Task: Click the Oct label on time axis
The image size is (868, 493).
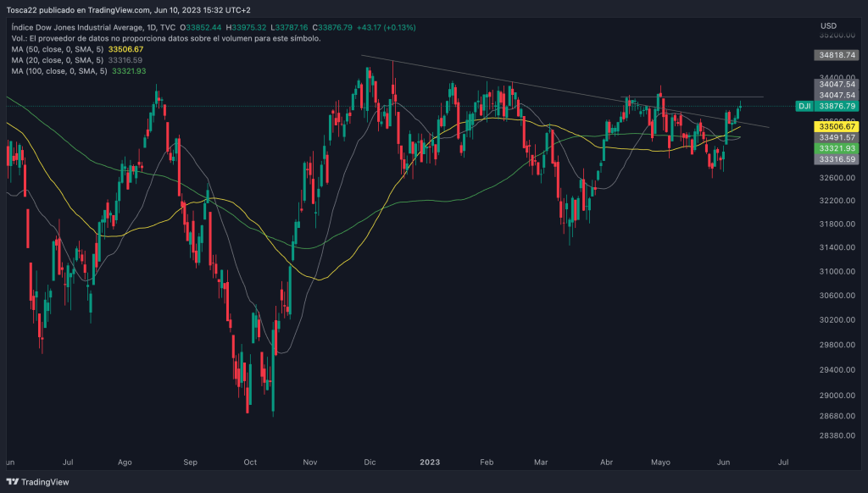Action: point(250,463)
